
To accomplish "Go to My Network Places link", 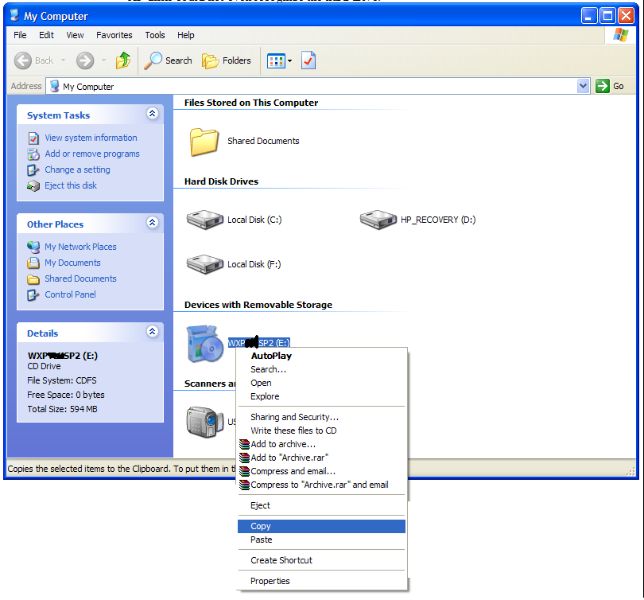I will click(x=80, y=247).
